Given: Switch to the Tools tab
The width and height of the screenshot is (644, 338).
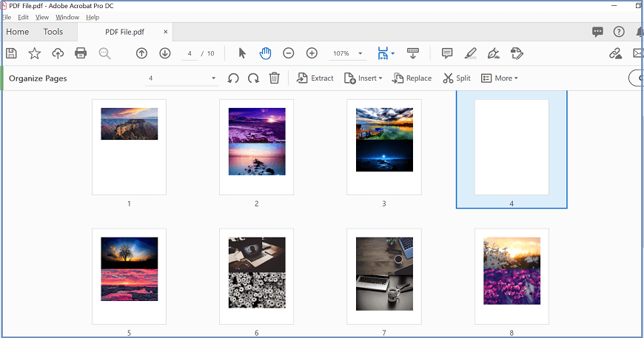Looking at the screenshot, I should click(x=53, y=32).
